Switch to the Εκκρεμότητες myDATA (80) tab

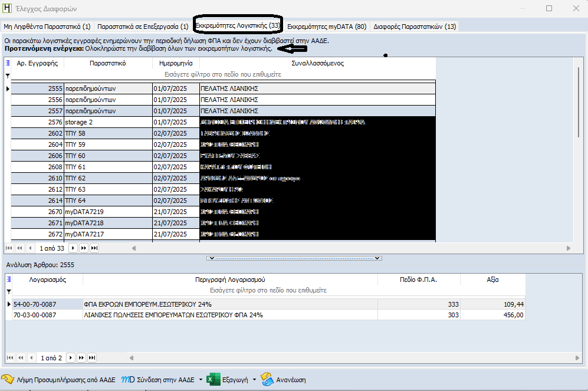tap(327, 27)
